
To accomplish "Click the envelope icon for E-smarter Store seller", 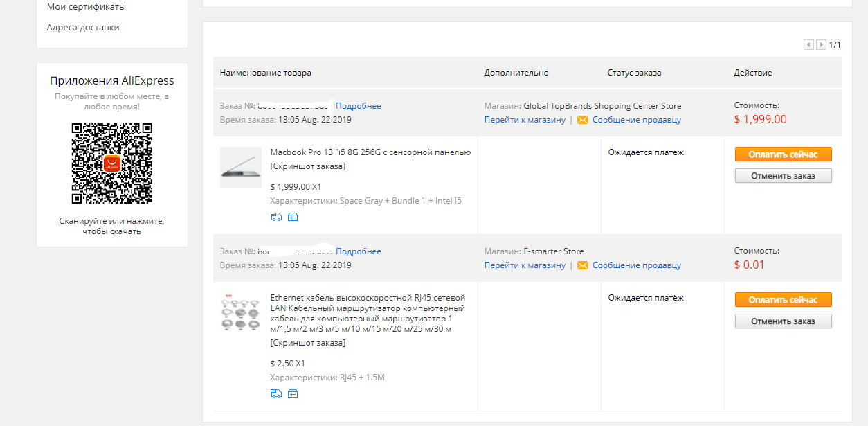I will 583,265.
